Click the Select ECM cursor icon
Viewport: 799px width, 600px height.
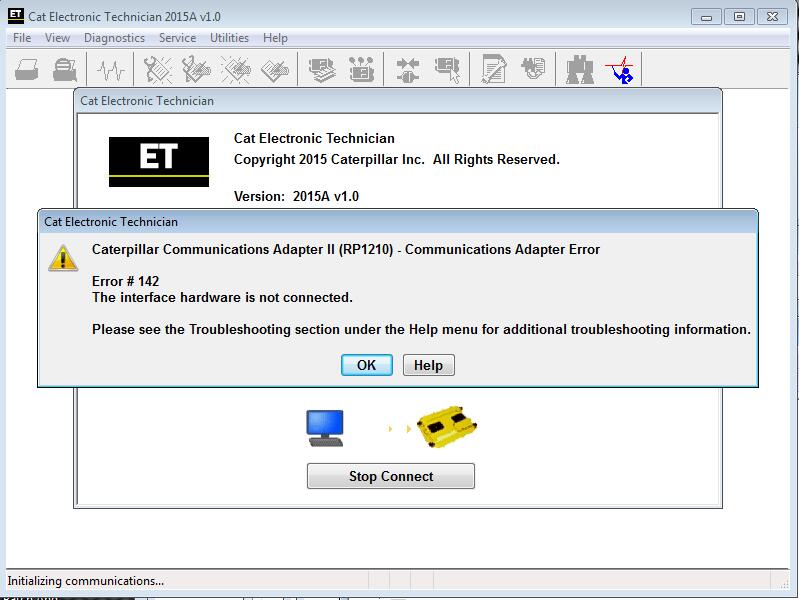pyautogui.click(x=447, y=70)
